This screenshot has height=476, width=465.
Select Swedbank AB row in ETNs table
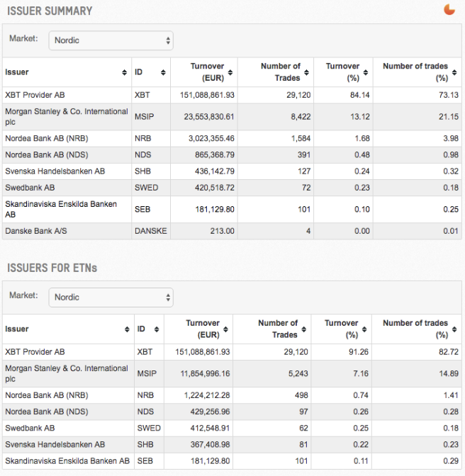tap(30, 428)
